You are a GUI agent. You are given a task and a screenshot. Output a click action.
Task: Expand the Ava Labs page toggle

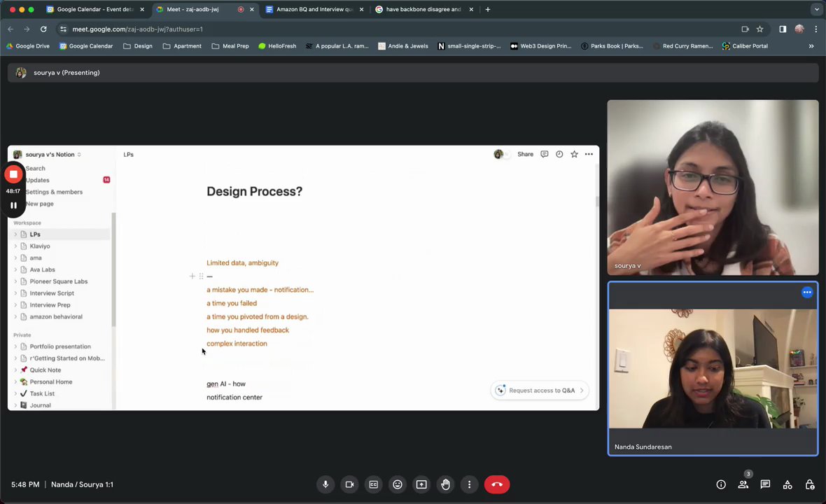point(15,269)
